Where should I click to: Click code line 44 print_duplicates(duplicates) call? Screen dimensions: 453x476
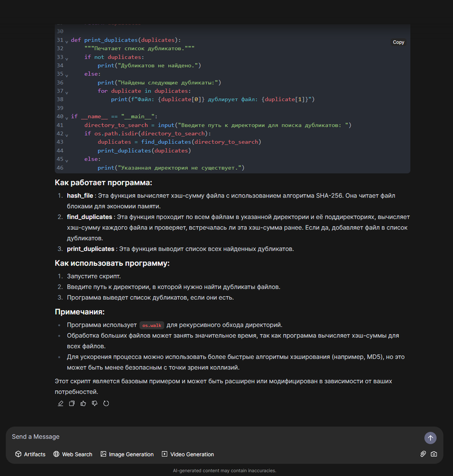(x=144, y=151)
